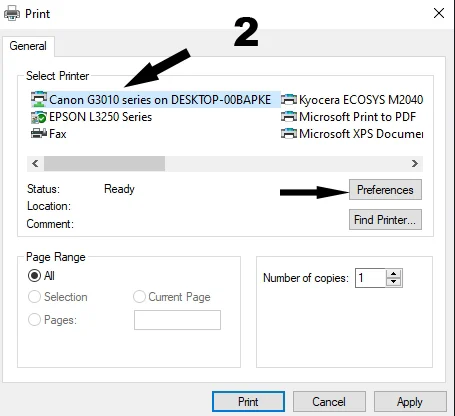The width and height of the screenshot is (455, 416).
Task: Click the printer list scroll left arrow
Action: (x=35, y=163)
